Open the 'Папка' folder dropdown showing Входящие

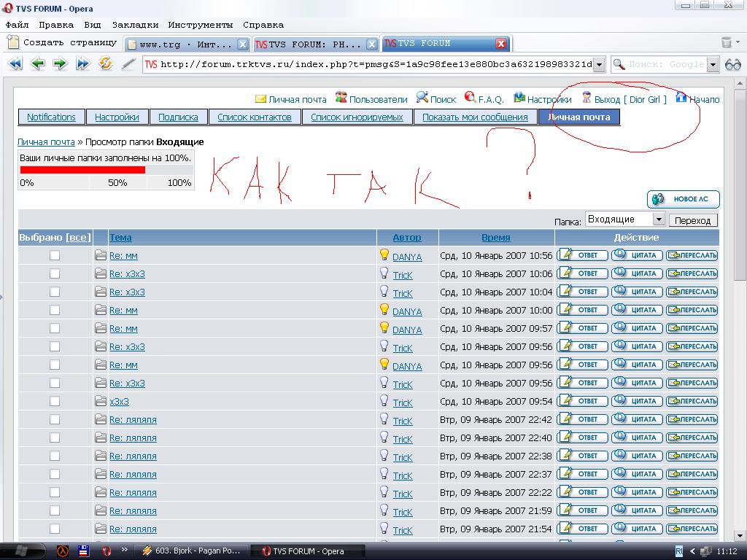[625, 219]
